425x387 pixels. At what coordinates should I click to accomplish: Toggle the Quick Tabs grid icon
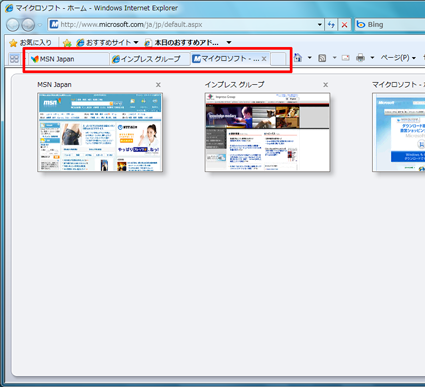(x=14, y=59)
